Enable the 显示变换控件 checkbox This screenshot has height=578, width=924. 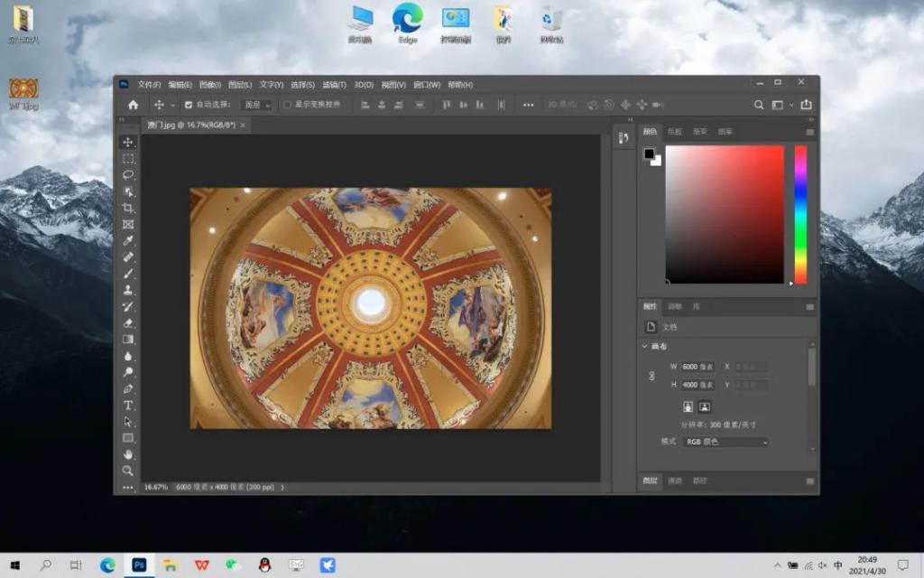click(x=288, y=105)
